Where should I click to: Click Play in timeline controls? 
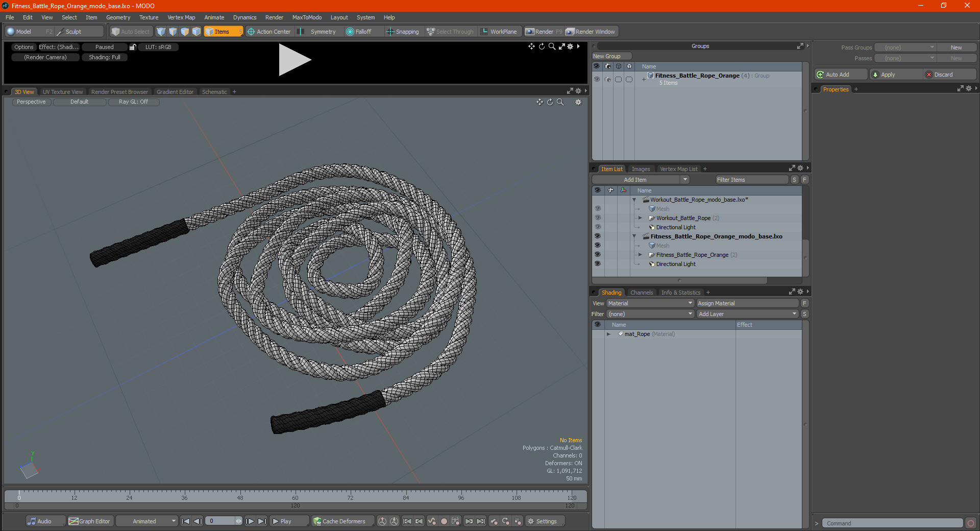(x=288, y=521)
